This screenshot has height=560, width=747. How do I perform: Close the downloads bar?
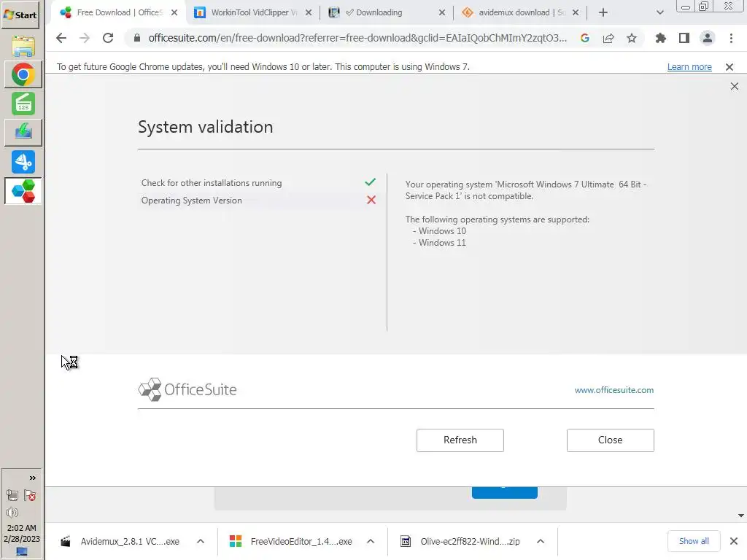734,541
